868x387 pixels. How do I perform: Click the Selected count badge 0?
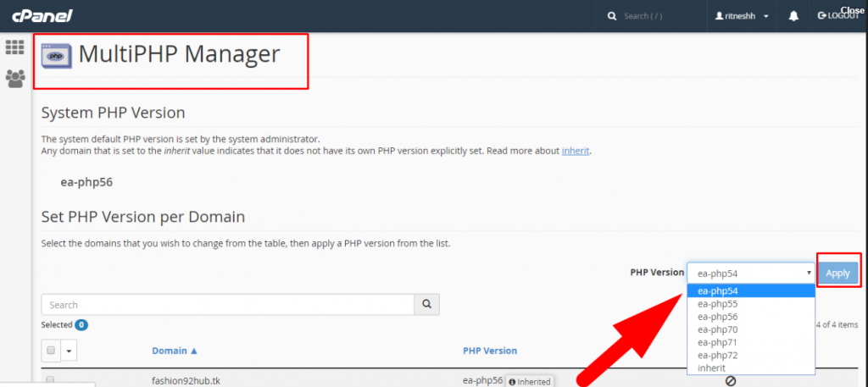point(81,325)
